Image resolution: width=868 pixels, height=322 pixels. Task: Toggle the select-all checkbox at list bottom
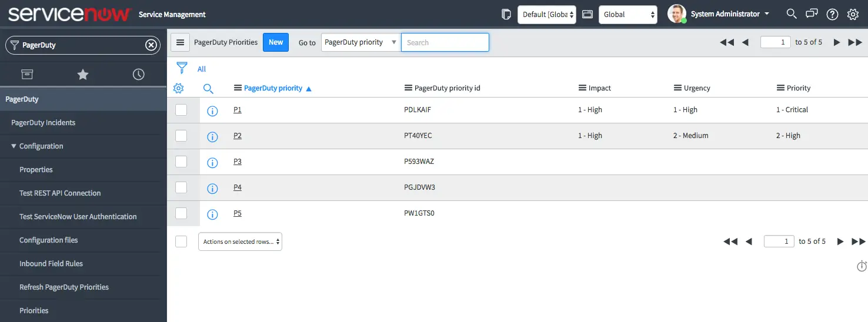pos(181,241)
